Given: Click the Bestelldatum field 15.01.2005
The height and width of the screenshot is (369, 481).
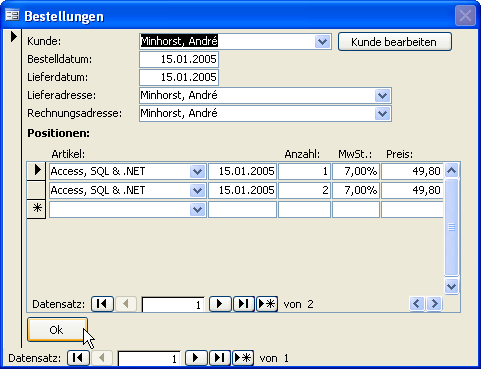Looking at the screenshot, I should [179, 59].
